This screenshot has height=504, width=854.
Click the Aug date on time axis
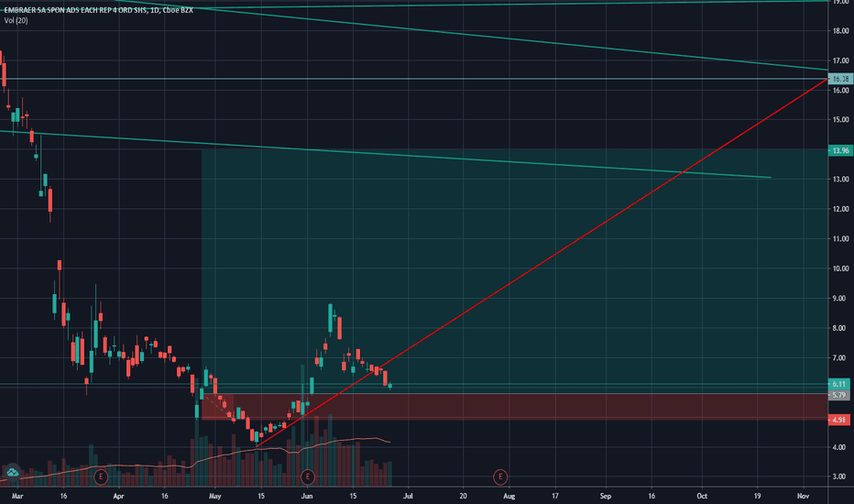tap(509, 496)
